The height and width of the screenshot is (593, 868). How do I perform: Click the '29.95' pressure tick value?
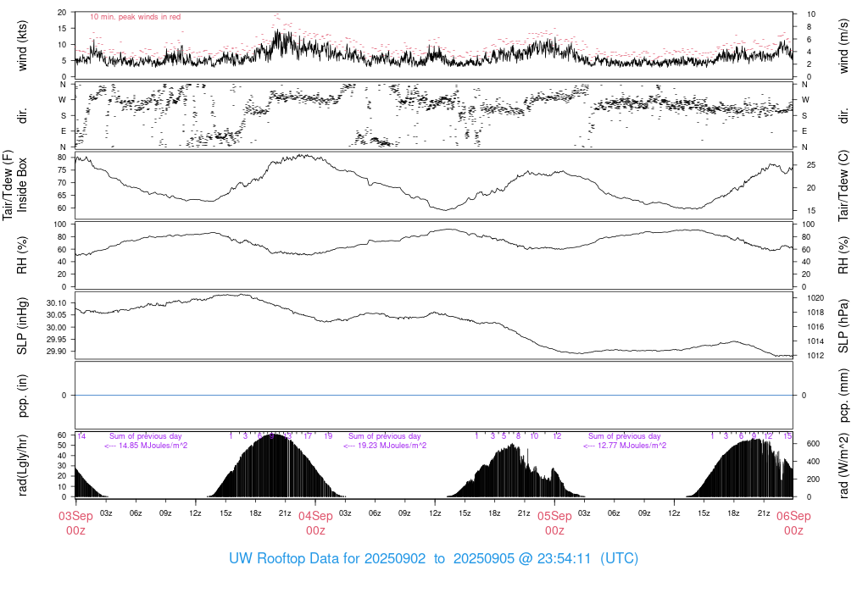(x=57, y=340)
